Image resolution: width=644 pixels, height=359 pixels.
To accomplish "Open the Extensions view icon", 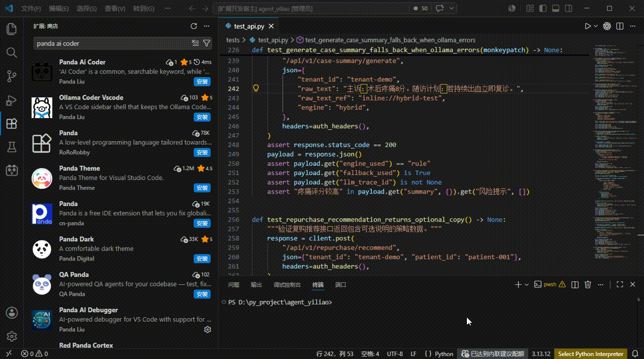I will (11, 124).
